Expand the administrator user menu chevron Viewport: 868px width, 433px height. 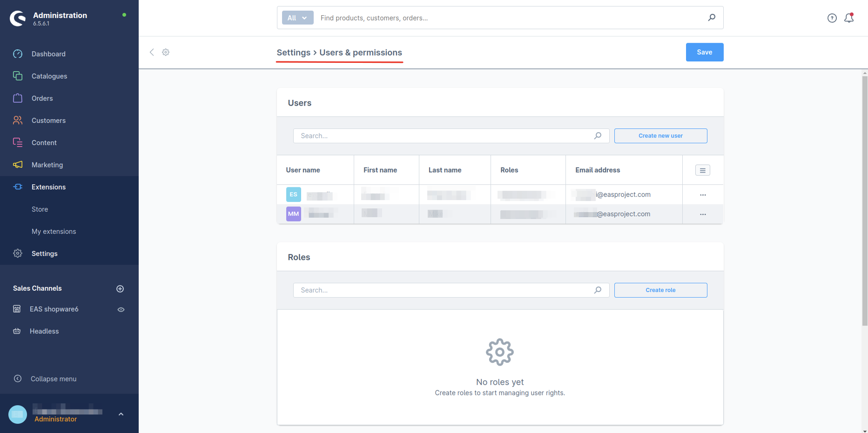pos(121,414)
